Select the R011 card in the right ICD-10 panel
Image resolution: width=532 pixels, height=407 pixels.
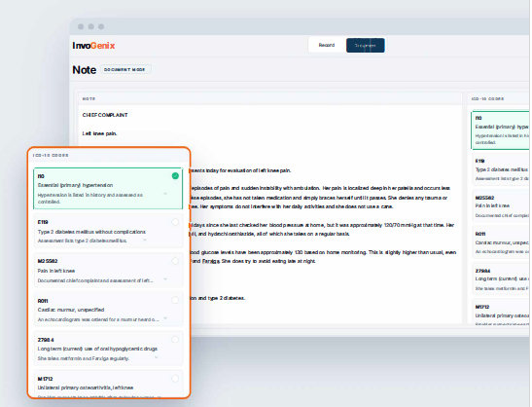coord(501,242)
